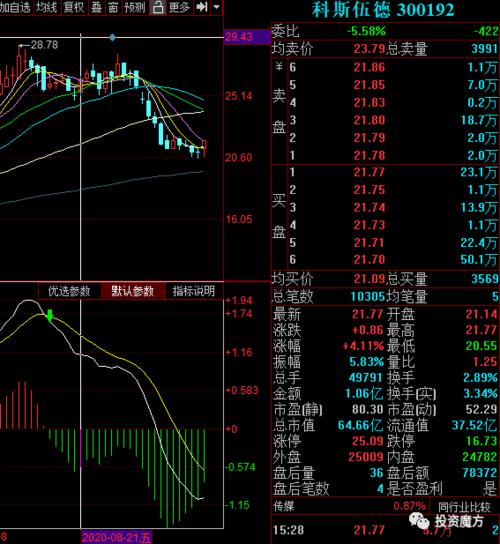Click the 15:28 trade tick row
The height and width of the screenshot is (544, 500).
pos(385,531)
